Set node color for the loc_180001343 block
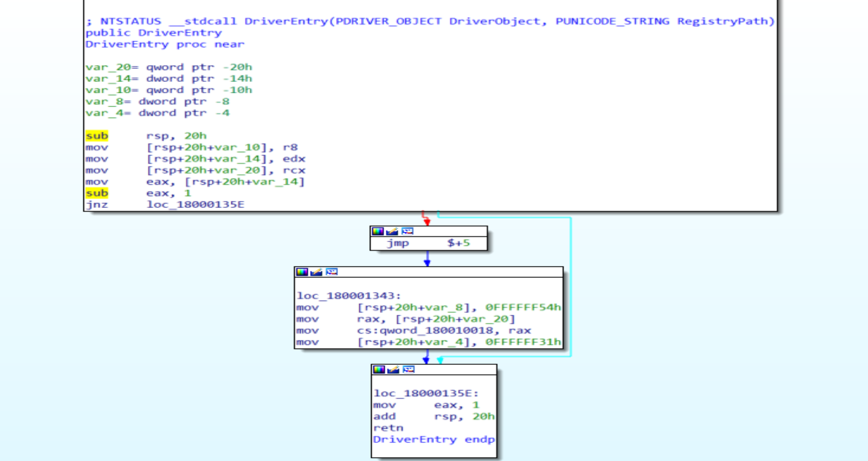This screenshot has height=461, width=868. click(302, 272)
